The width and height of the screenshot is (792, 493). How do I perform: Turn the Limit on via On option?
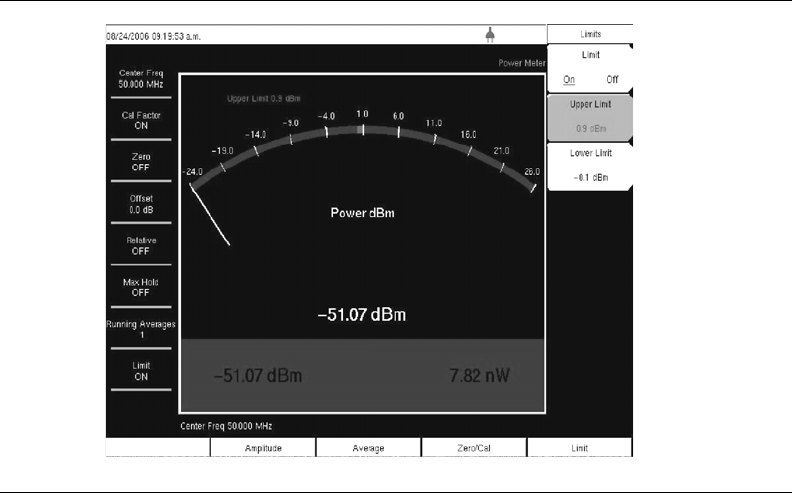569,80
